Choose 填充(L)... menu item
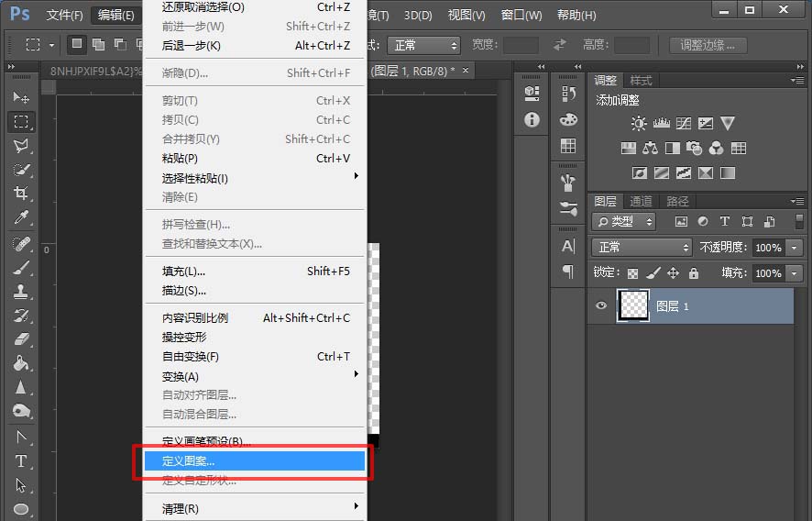The height and width of the screenshot is (521, 812). coord(256,272)
